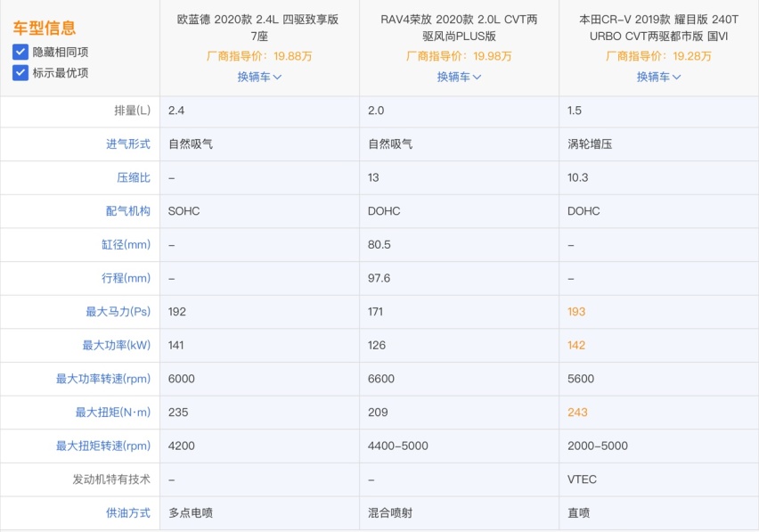Click the 5600 power rpm value for 本田CR-V
Image resolution: width=759 pixels, height=532 pixels.
(x=581, y=379)
